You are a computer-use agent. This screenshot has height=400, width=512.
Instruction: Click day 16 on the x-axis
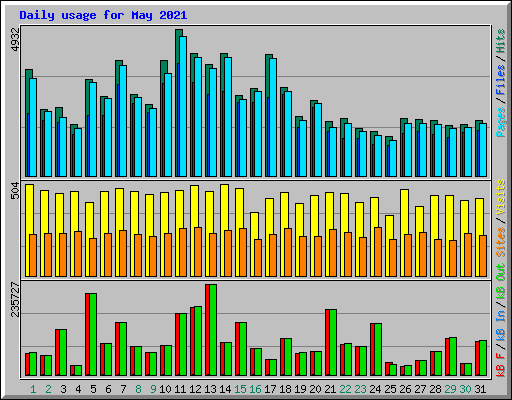click(x=255, y=389)
